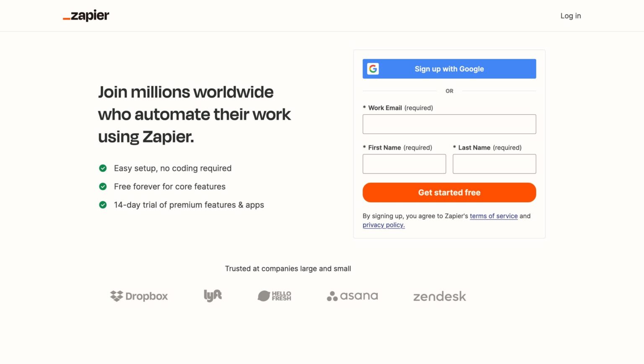Viewport: 644px width, 364px height.
Task: Click the Asana company logo
Action: (x=352, y=296)
